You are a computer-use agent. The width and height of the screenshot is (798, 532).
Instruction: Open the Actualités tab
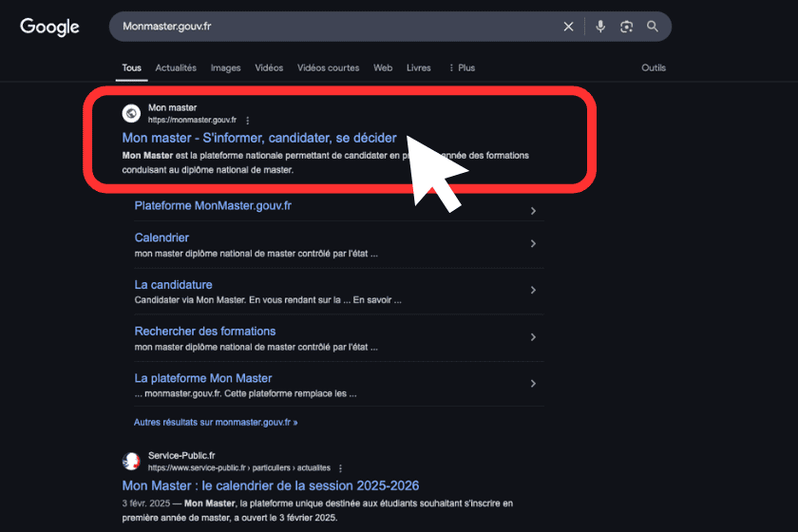point(176,68)
